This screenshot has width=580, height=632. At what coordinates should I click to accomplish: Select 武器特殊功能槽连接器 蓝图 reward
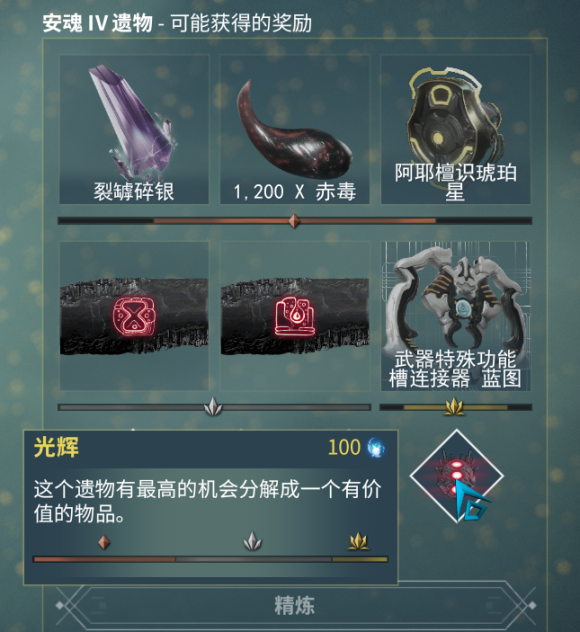[455, 316]
